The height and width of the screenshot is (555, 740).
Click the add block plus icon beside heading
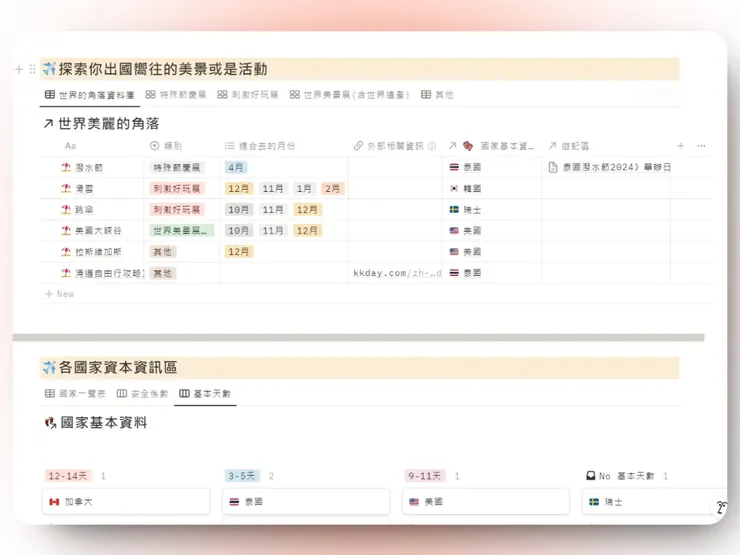coord(19,69)
